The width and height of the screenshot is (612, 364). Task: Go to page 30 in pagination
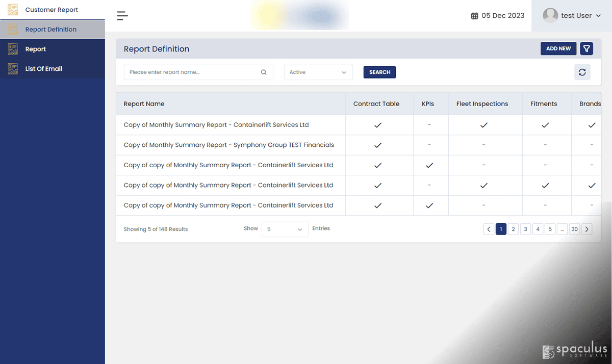coord(574,229)
